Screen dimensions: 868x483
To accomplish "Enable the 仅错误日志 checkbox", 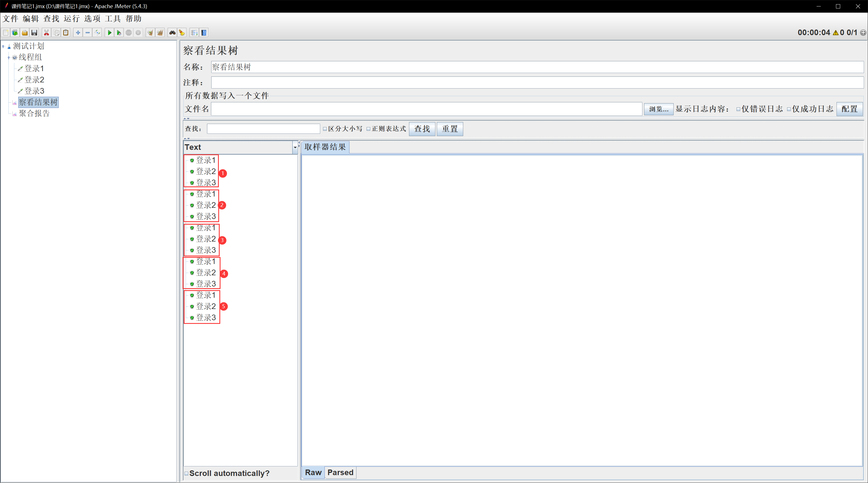I will coord(738,109).
